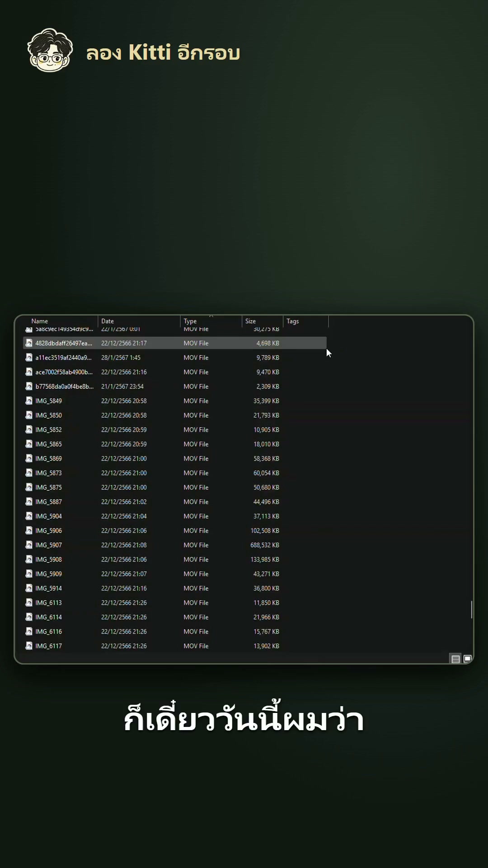This screenshot has width=488, height=868.
Task: Select the IMG_5907 file icon
Action: [29, 545]
